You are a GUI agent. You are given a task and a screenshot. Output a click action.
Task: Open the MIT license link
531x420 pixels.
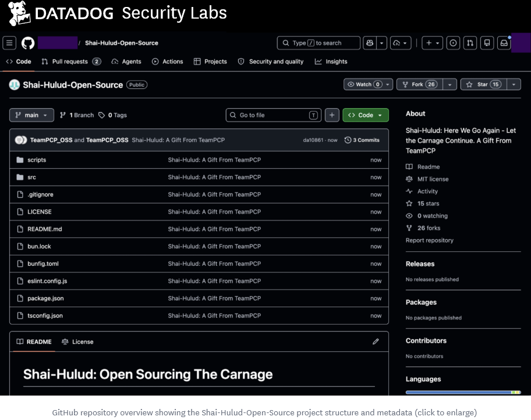click(x=427, y=179)
